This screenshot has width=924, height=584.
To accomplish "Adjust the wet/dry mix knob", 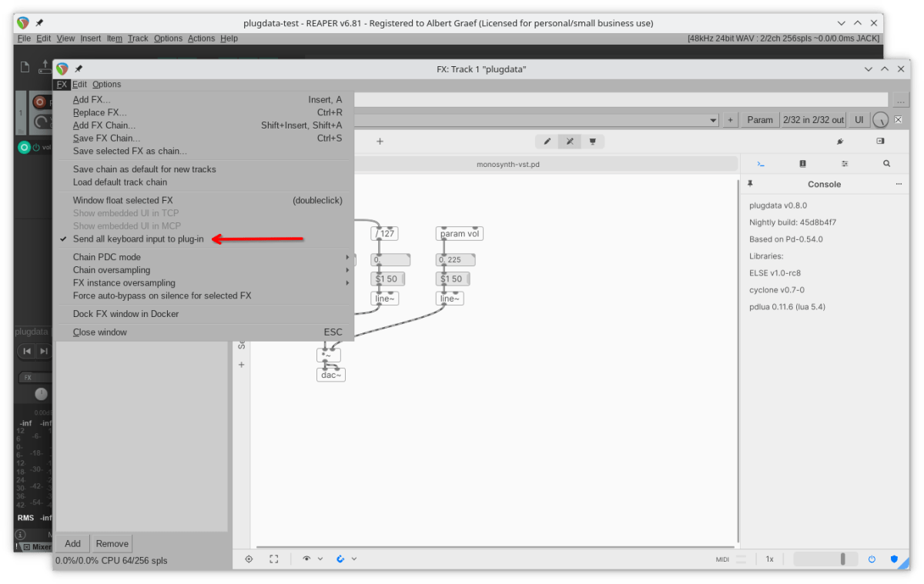I will [881, 120].
